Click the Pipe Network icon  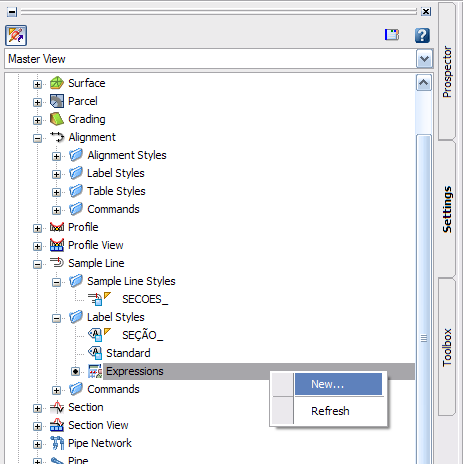coord(57,443)
